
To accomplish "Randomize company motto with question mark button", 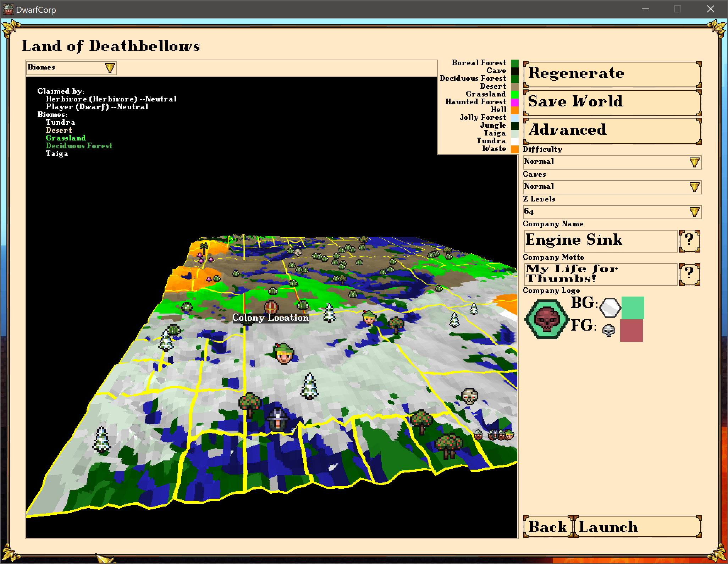I will click(689, 274).
